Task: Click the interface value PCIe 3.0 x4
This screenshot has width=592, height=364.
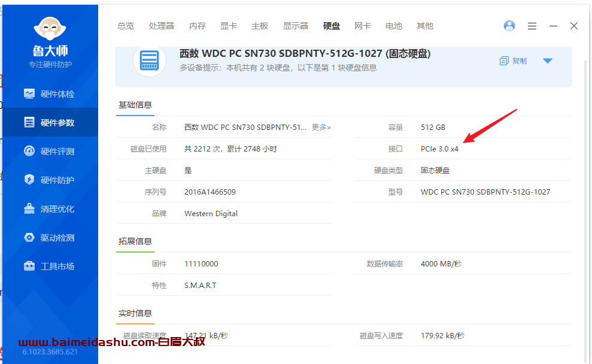Action: click(x=439, y=148)
